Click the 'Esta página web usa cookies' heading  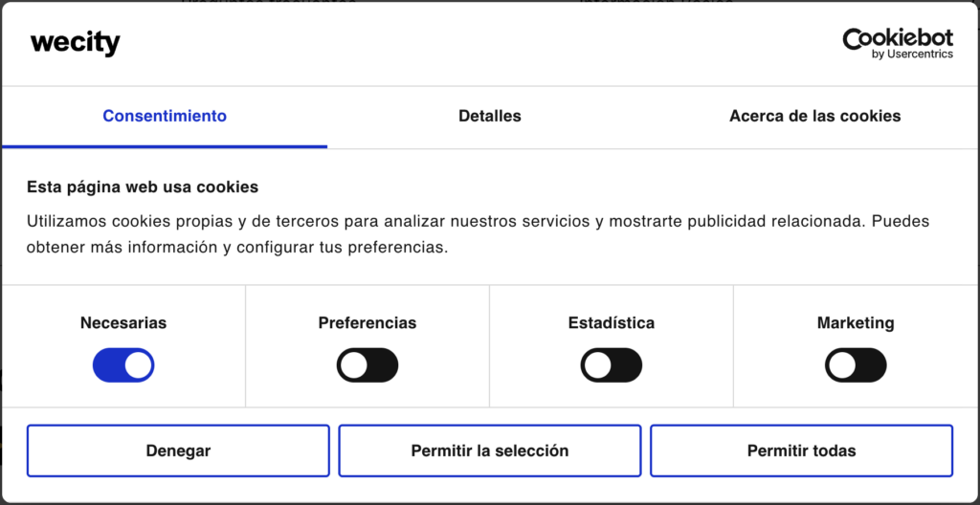pyautogui.click(x=143, y=187)
